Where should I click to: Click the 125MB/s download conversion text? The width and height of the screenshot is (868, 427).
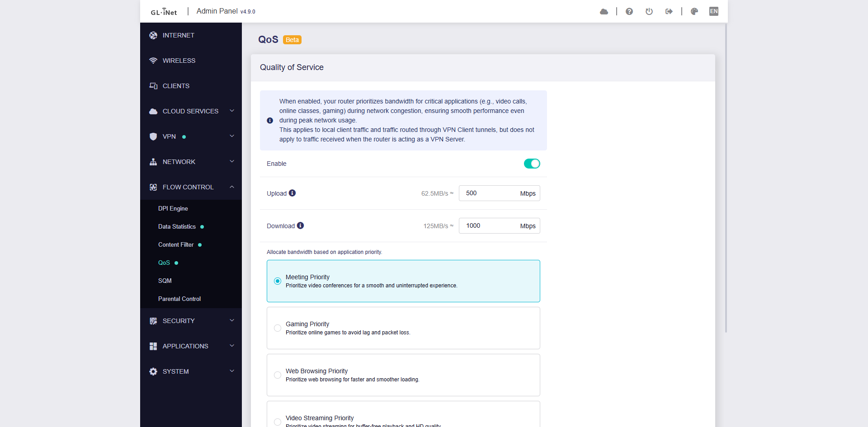(x=438, y=226)
